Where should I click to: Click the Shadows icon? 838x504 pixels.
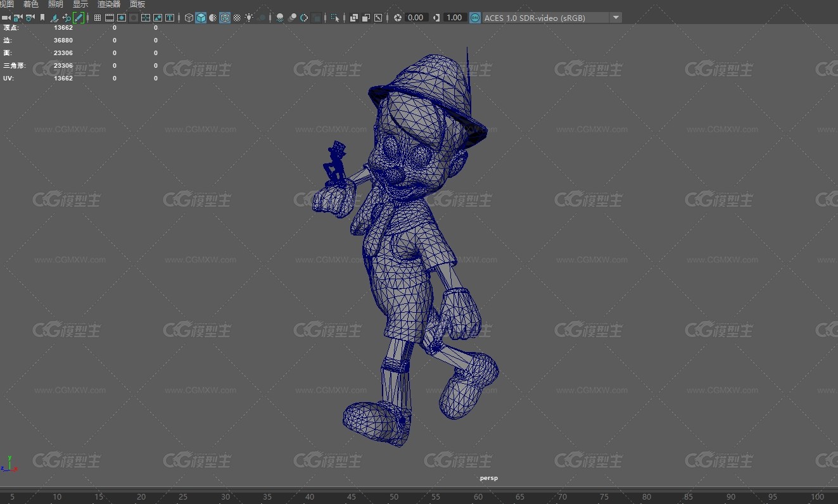pyautogui.click(x=262, y=18)
